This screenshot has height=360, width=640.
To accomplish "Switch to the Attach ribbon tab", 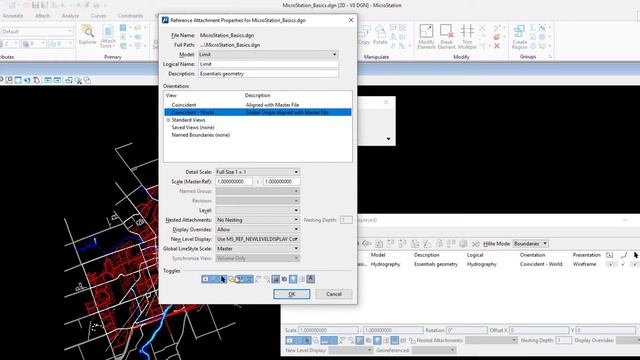I will 42,16.
